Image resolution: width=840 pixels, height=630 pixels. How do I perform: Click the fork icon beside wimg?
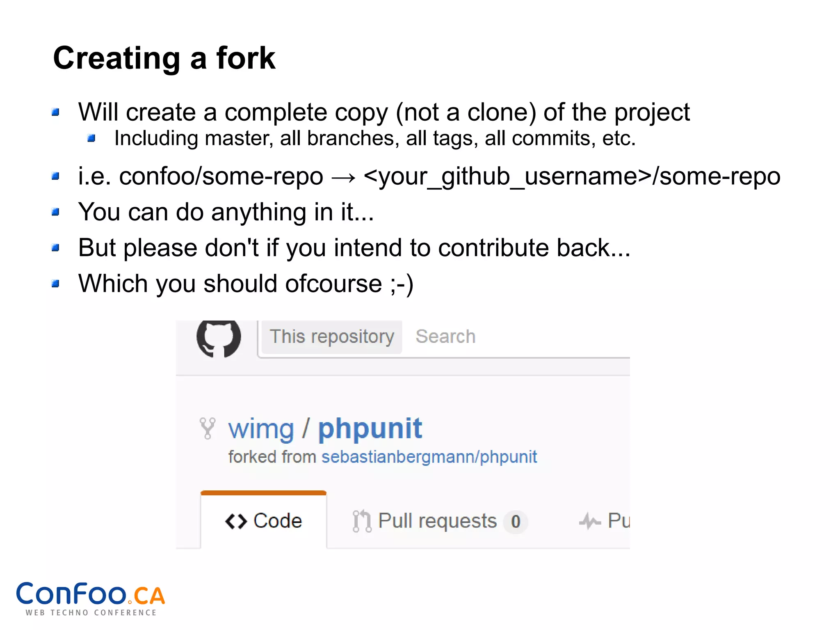click(x=207, y=428)
